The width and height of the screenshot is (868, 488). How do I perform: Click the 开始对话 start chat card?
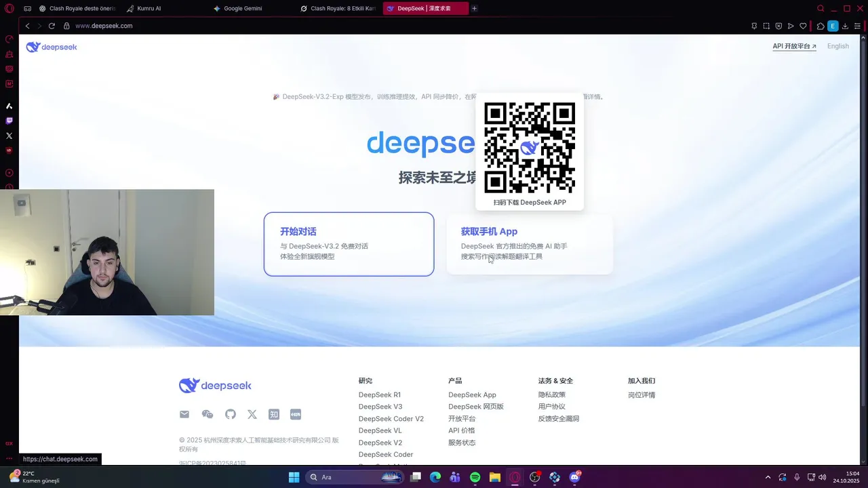(x=349, y=244)
